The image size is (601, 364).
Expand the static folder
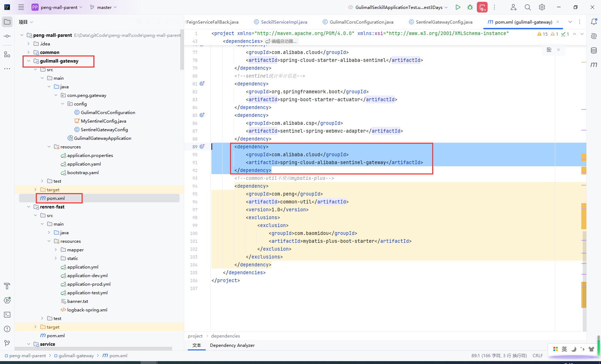pyautogui.click(x=56, y=258)
